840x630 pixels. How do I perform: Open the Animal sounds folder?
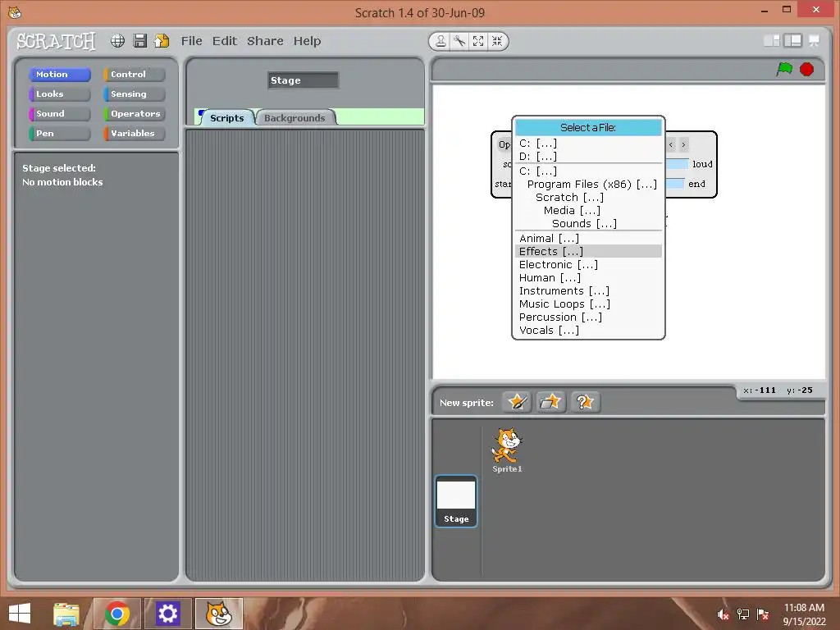(588, 239)
